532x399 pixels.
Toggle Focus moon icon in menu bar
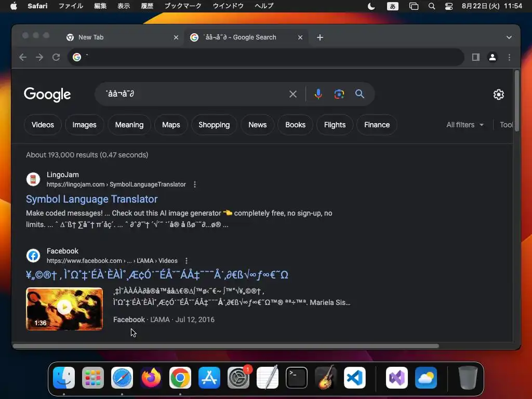pos(371,6)
